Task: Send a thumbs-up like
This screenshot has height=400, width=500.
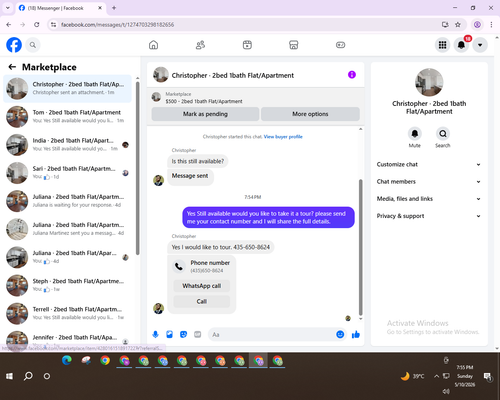Action: 356,334
